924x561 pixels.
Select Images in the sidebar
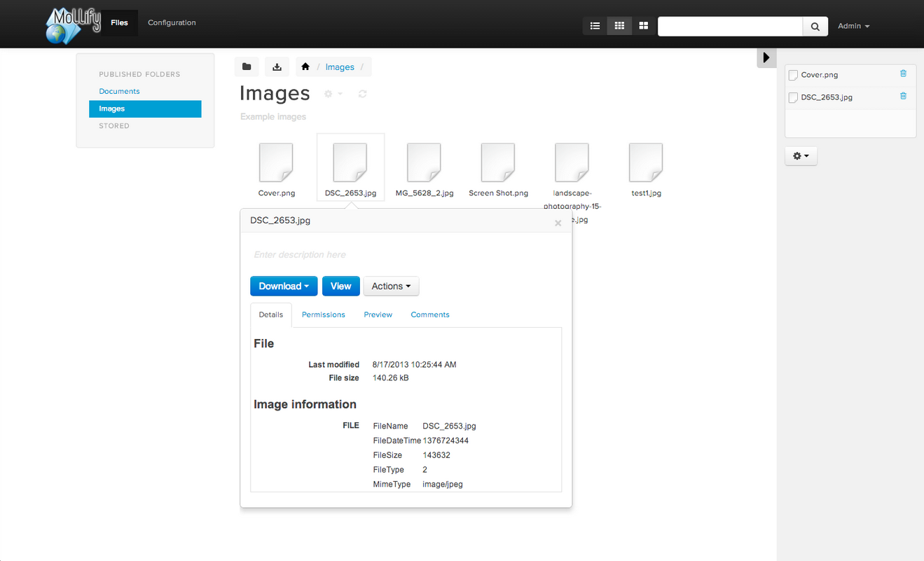[x=145, y=109]
